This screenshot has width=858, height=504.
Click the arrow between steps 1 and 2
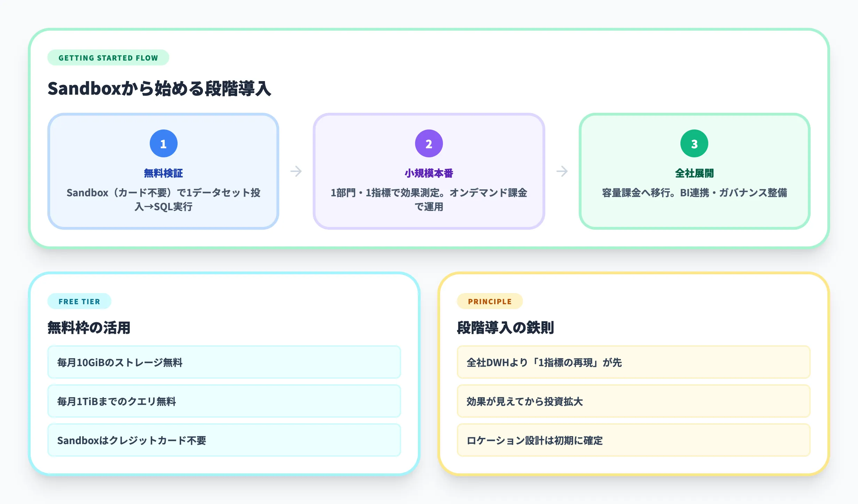296,171
